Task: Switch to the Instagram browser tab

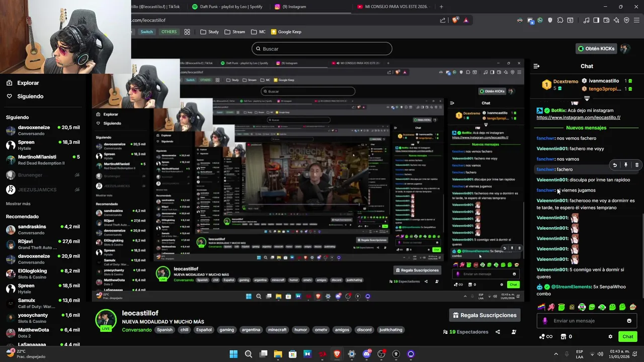Action: pos(290,7)
